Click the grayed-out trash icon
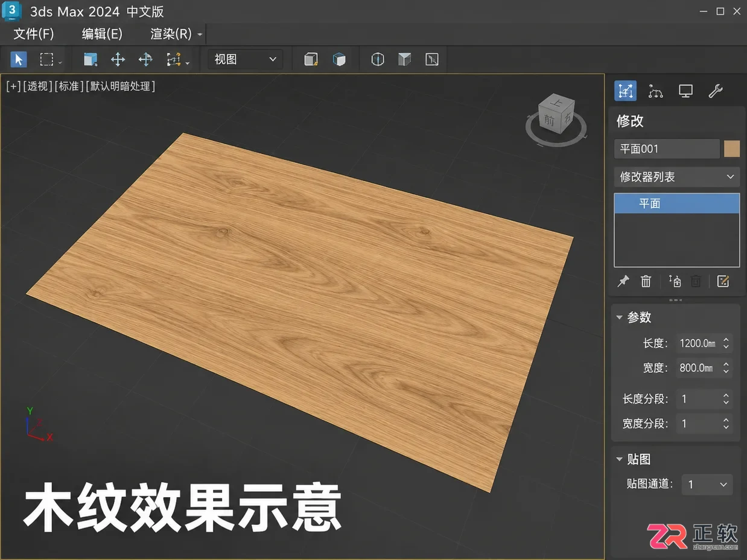747x560 pixels. pos(696,281)
